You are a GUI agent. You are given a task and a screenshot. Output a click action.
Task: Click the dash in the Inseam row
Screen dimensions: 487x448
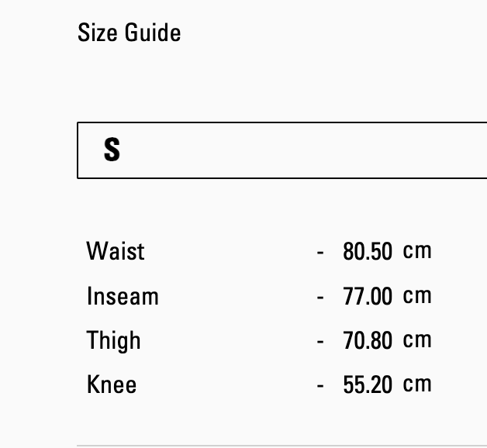pos(320,297)
